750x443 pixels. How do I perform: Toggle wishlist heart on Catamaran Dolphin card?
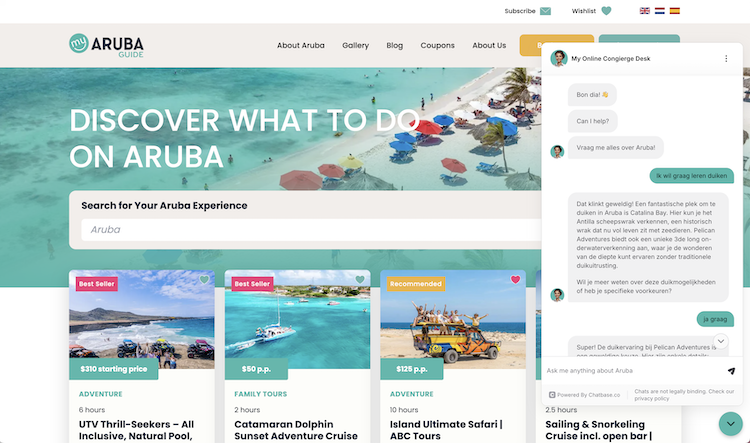(x=360, y=279)
